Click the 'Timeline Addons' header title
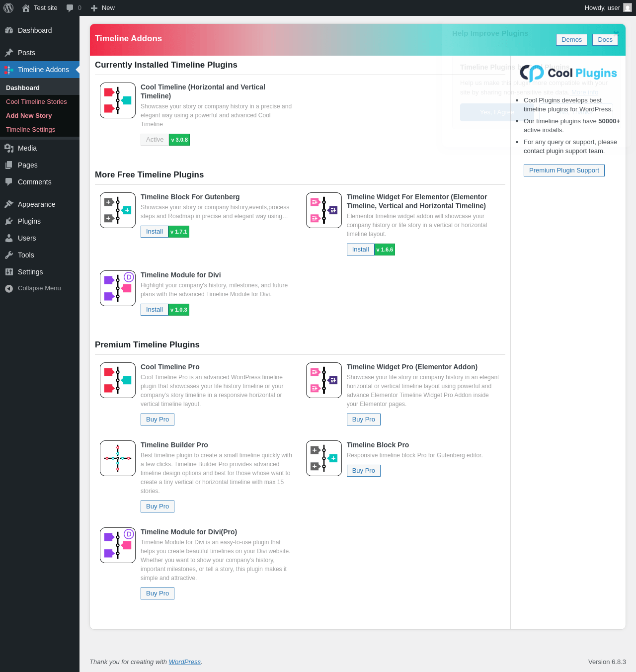Screen dimensions: 636x672 (128, 39)
